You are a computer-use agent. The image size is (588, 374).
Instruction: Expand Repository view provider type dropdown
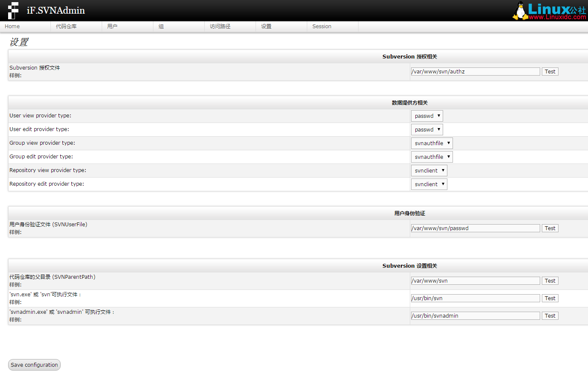click(429, 171)
